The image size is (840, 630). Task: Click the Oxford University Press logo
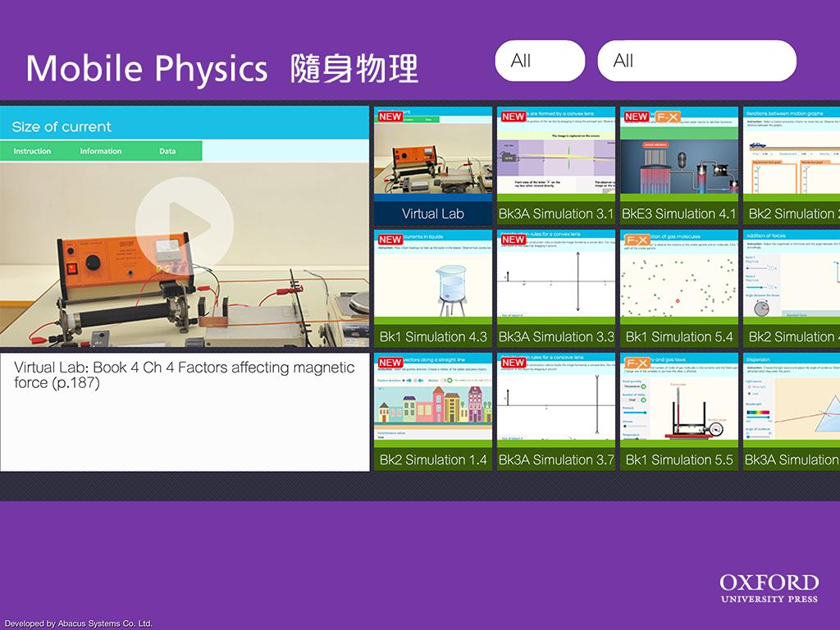pyautogui.click(x=769, y=588)
